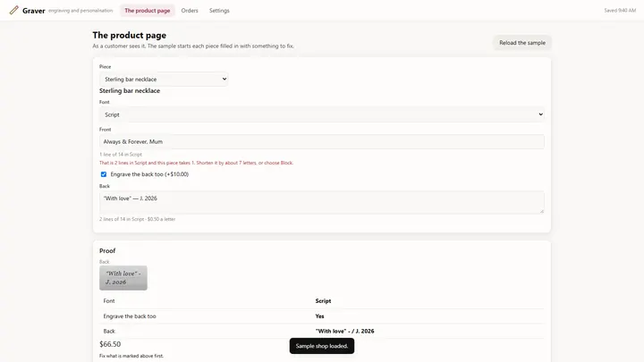644x362 pixels.
Task: Click the Saved 9:40 AM status text
Action: 620,10
